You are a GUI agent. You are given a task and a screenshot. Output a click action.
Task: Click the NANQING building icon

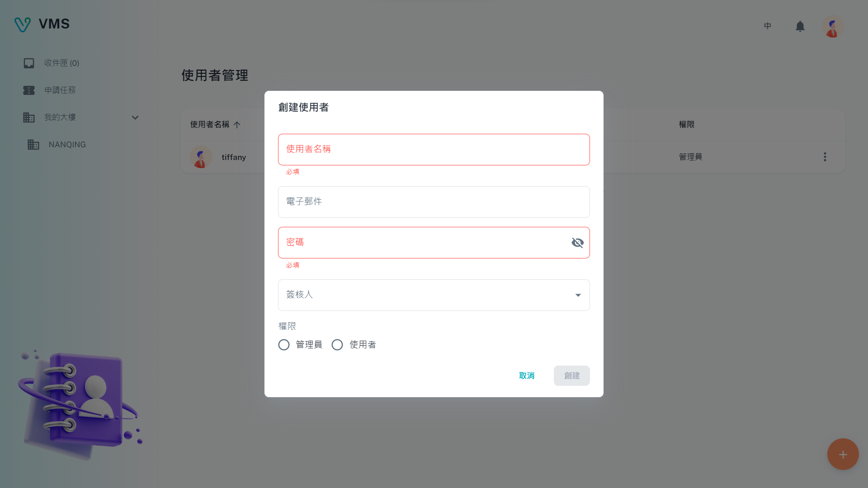point(33,145)
